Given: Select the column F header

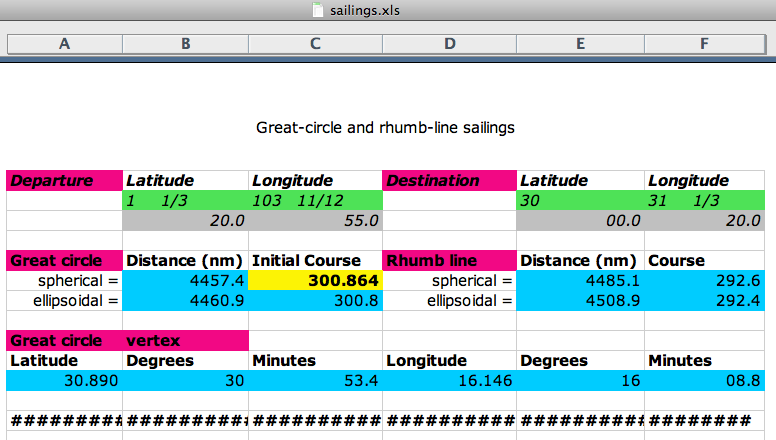Looking at the screenshot, I should click(704, 44).
